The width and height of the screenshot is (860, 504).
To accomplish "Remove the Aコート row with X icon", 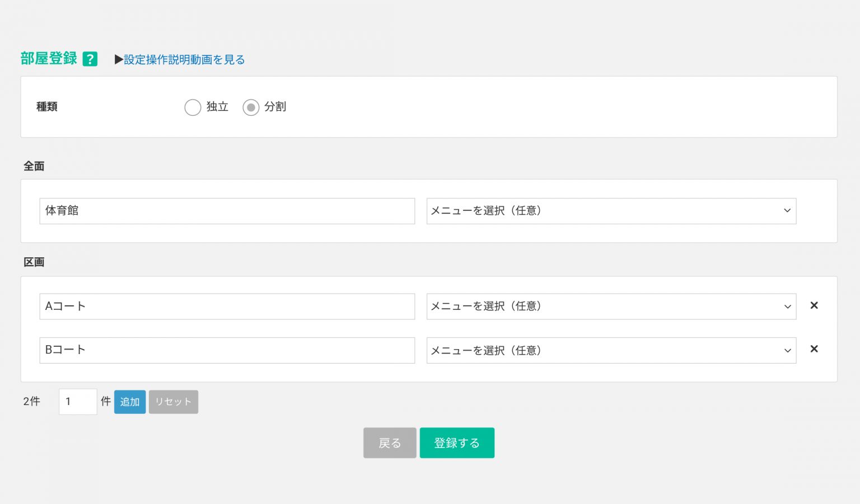I will coord(814,305).
